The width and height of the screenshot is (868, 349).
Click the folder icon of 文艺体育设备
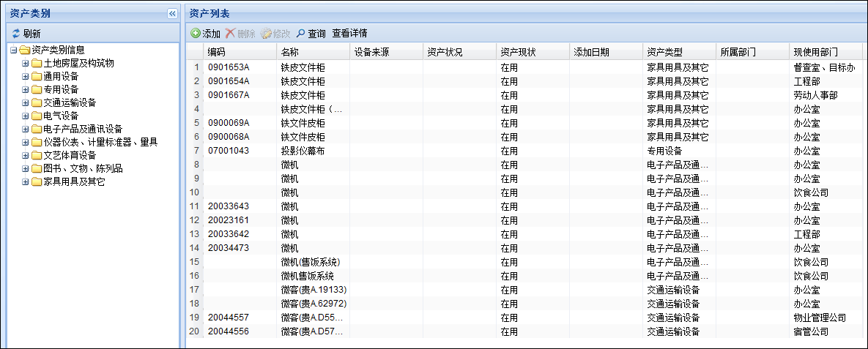click(x=37, y=155)
